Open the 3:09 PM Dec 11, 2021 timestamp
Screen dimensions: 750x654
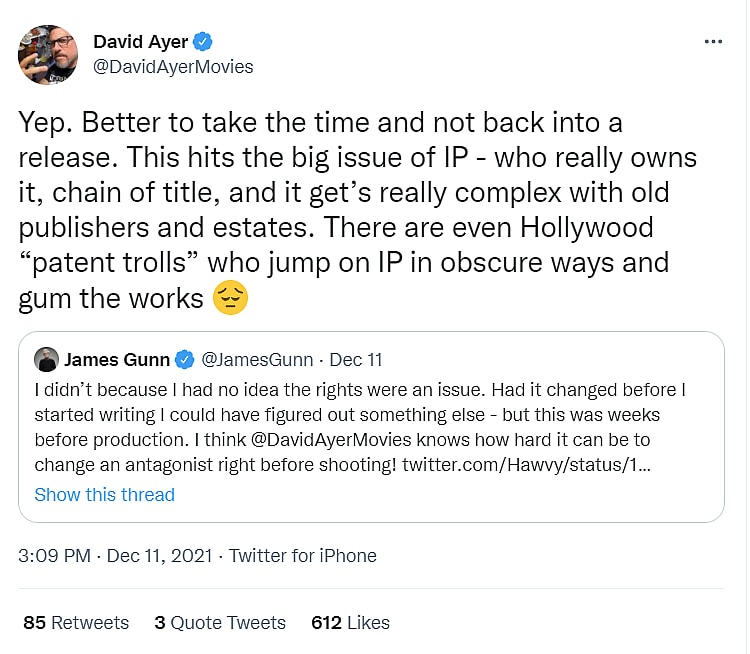(x=118, y=555)
